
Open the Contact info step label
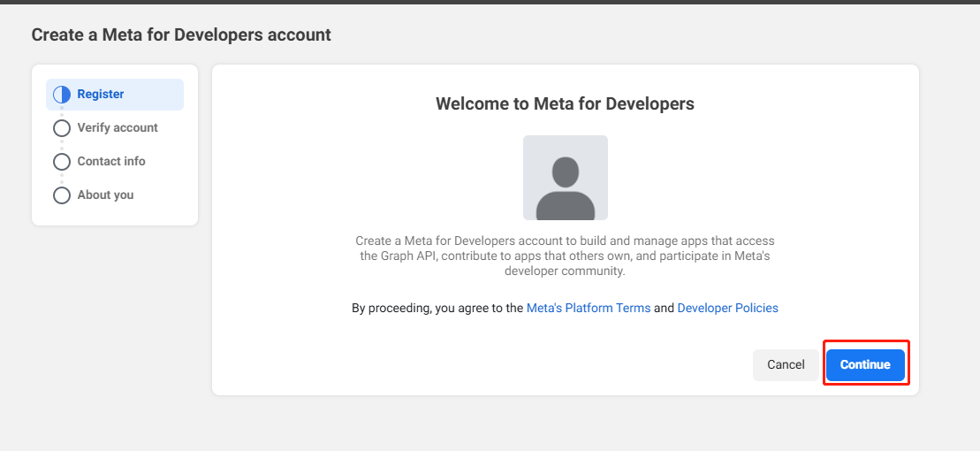111,162
